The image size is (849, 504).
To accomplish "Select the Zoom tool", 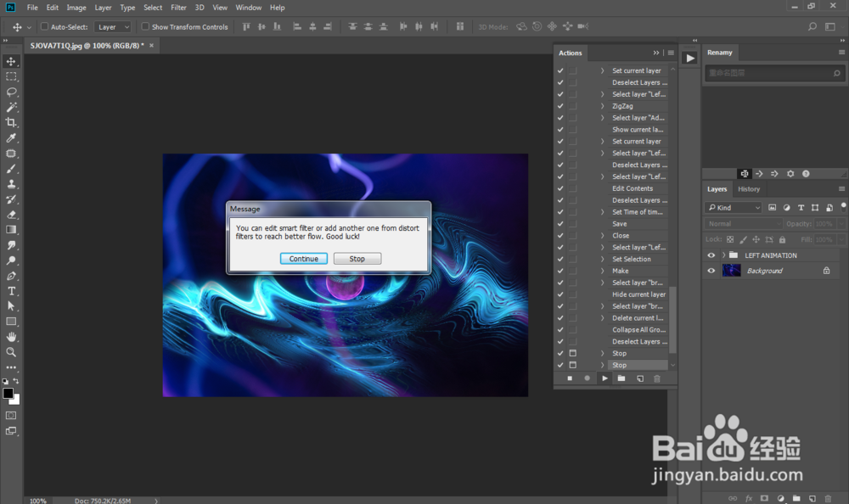I will coord(11,352).
